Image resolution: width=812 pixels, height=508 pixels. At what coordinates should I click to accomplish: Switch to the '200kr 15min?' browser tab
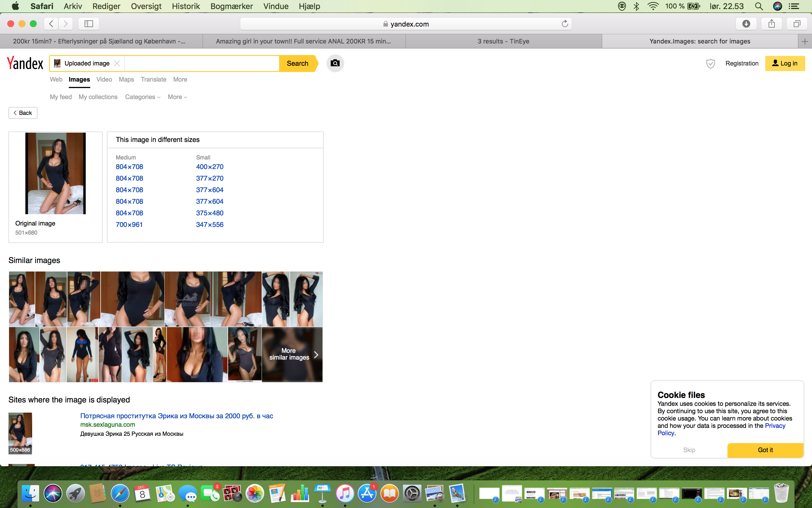[x=101, y=41]
